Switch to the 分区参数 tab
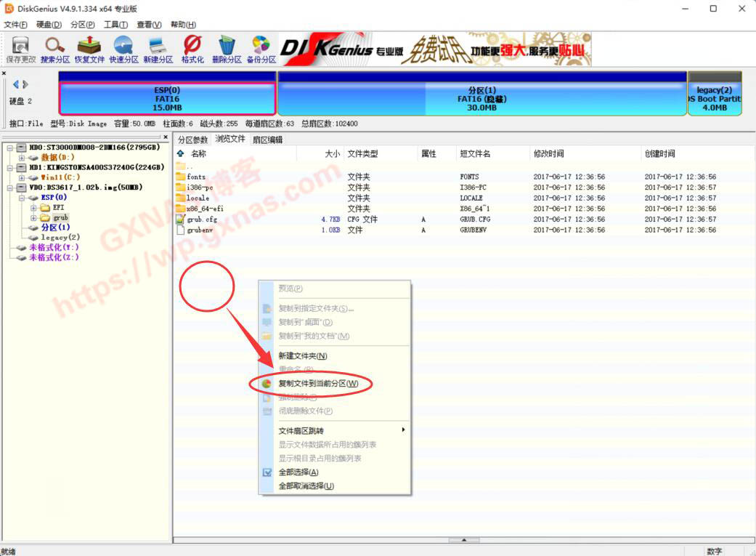756x556 pixels. coord(192,140)
